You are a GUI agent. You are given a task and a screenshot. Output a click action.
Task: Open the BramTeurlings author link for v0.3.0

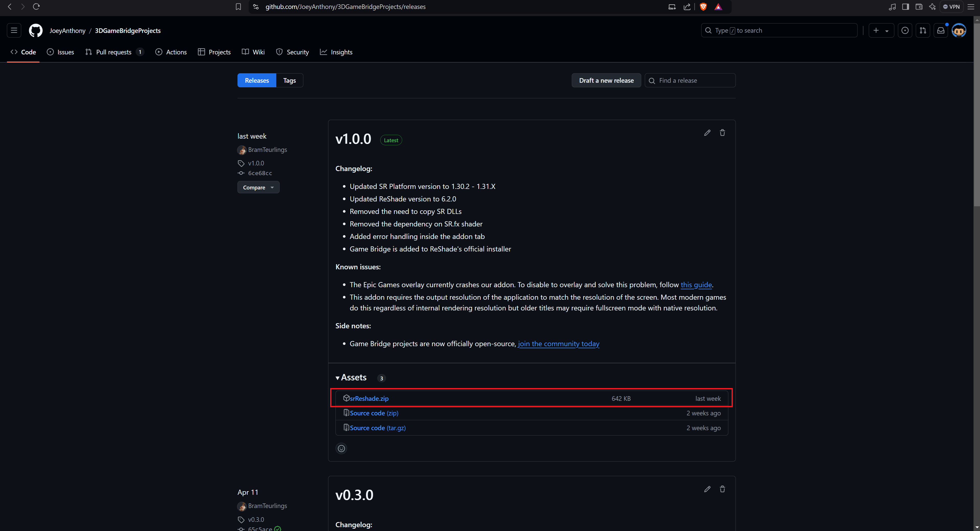click(267, 505)
